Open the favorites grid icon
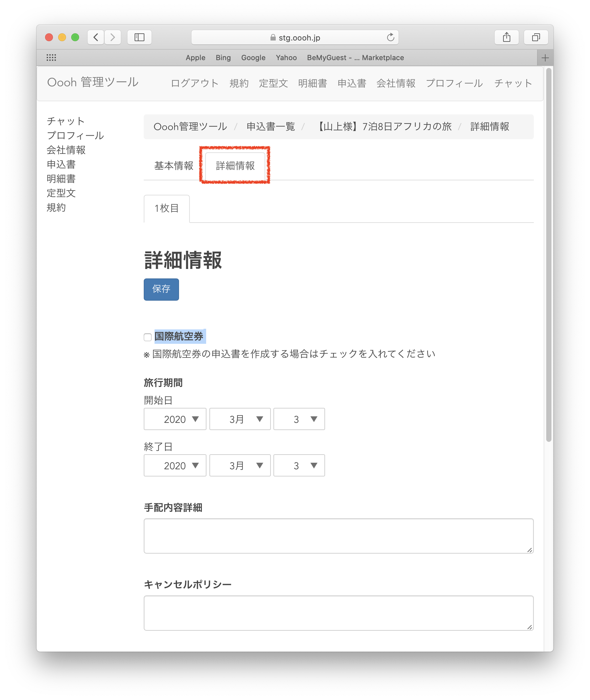590x700 pixels. (51, 58)
